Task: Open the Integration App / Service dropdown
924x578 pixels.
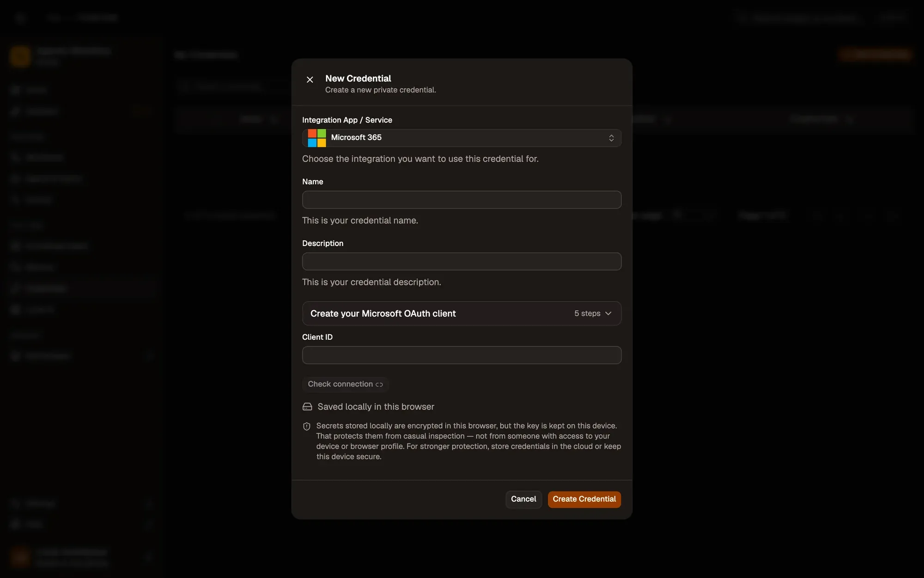Action: [462, 138]
